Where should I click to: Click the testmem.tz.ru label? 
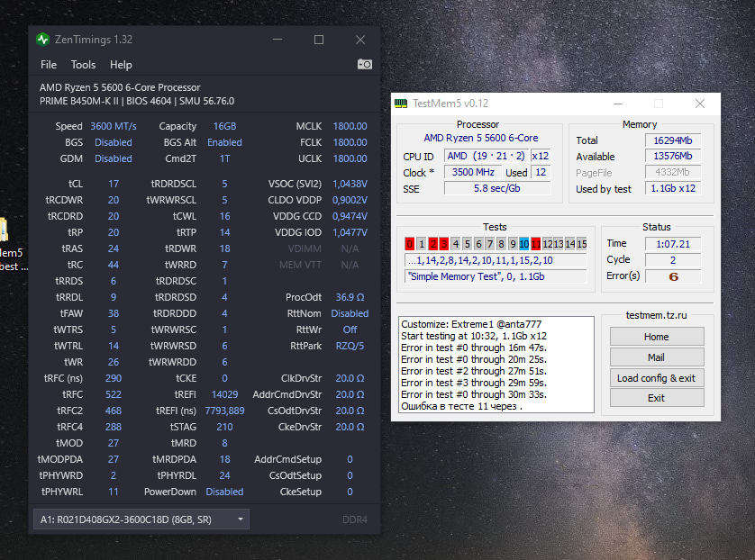pyautogui.click(x=656, y=315)
